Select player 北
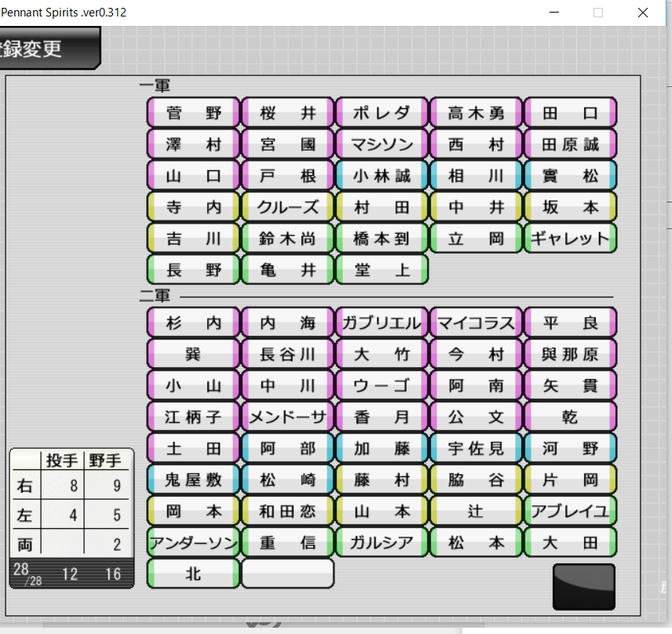 pos(193,574)
